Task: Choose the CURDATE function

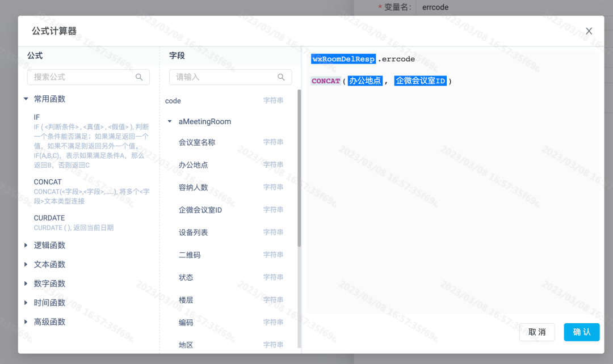Action: [x=49, y=218]
